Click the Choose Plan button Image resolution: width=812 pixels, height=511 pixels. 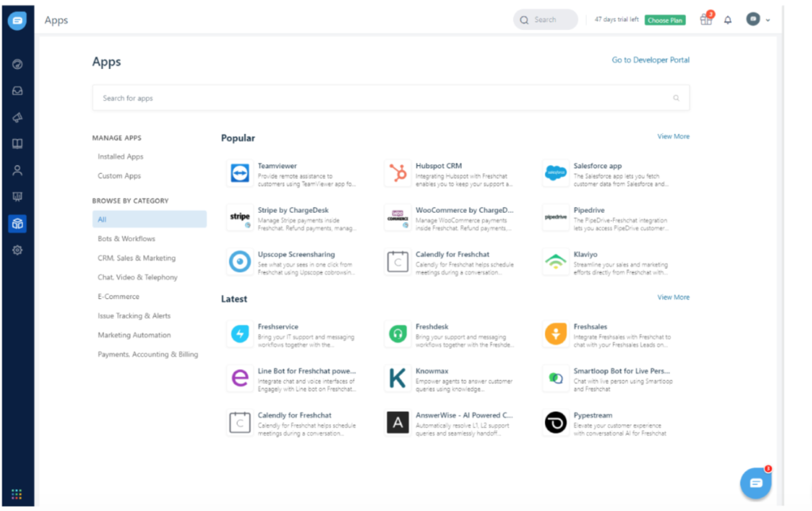click(665, 20)
